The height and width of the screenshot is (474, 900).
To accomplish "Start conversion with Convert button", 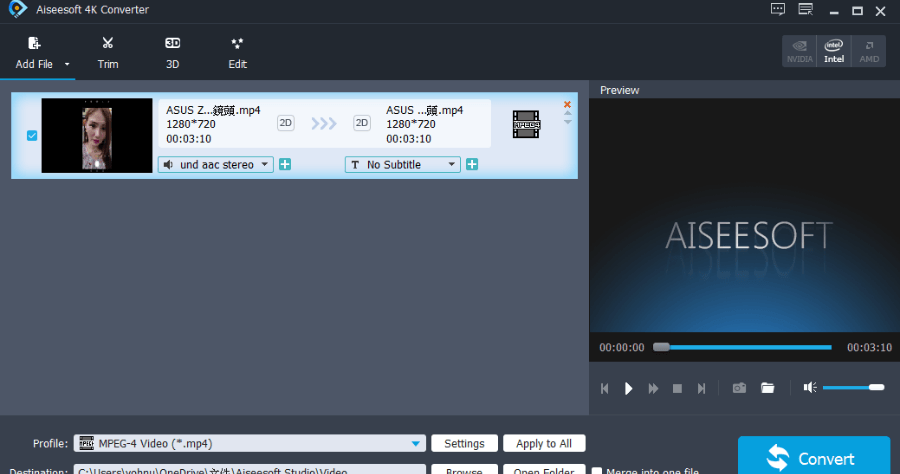I will (x=814, y=457).
